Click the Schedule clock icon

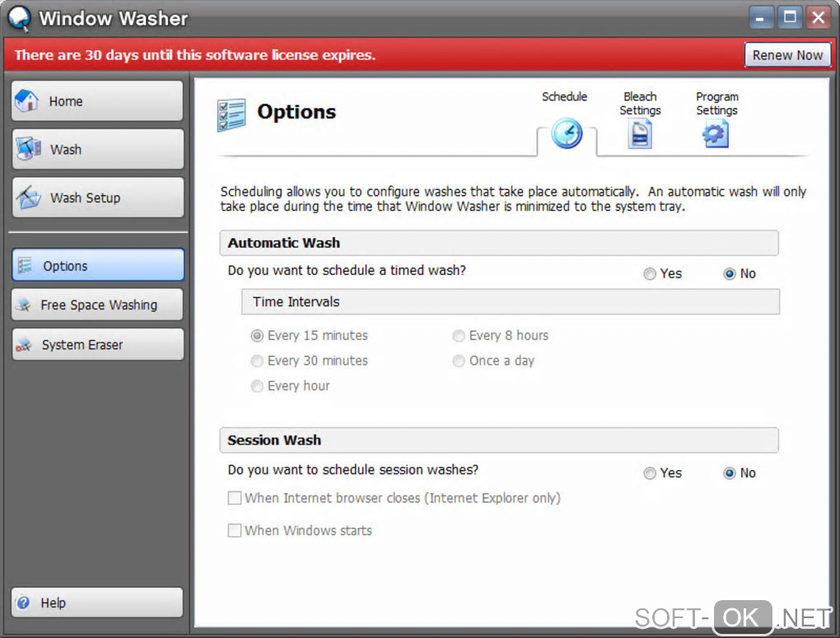point(567,134)
